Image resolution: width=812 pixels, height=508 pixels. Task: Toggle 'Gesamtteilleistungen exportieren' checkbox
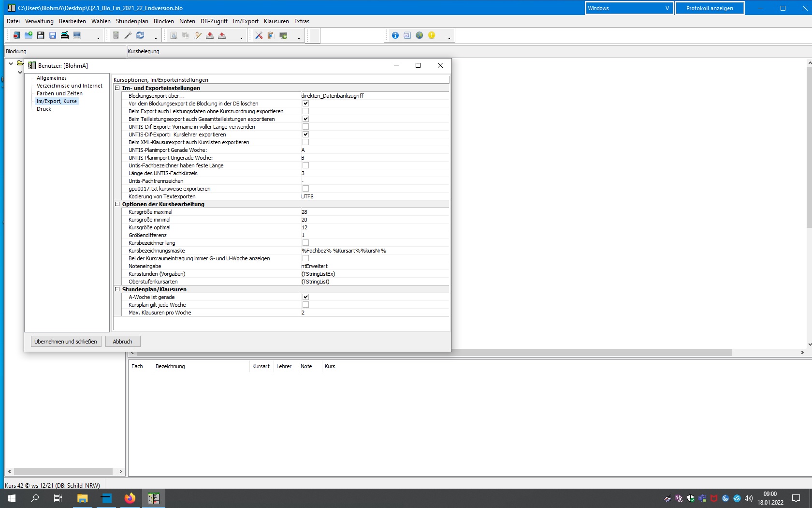(305, 119)
